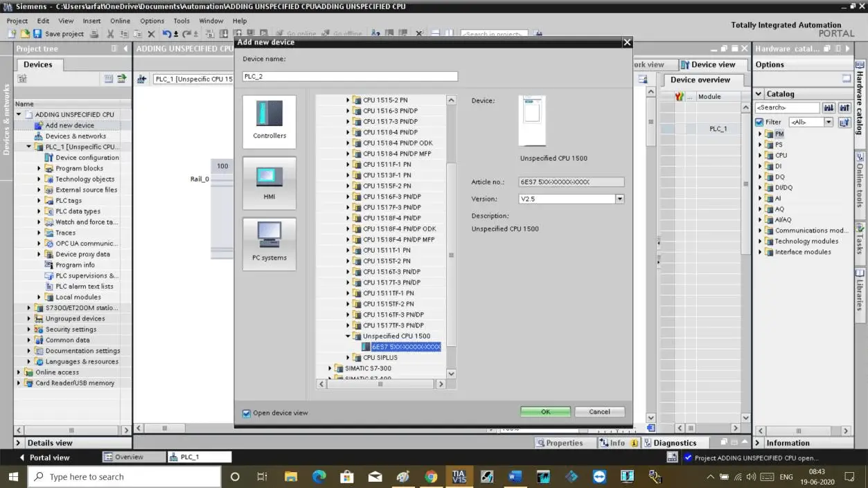Expand the CPU 1515-2 PN node
This screenshot has width=868, height=488.
[x=348, y=100]
